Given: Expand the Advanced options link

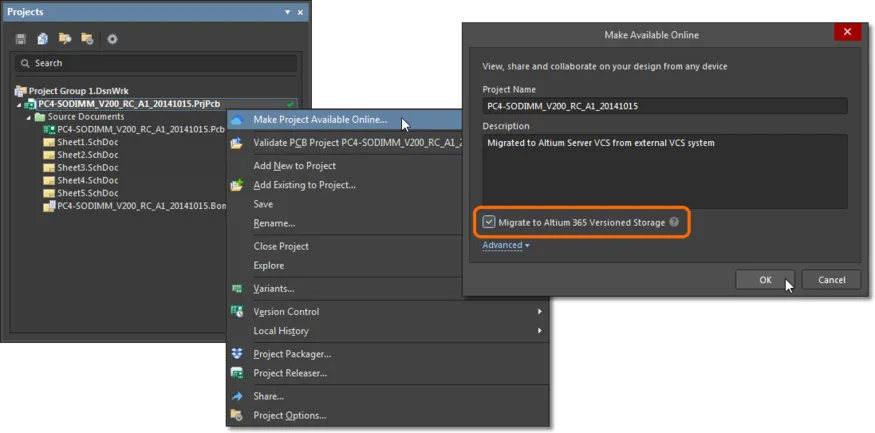Looking at the screenshot, I should click(506, 245).
